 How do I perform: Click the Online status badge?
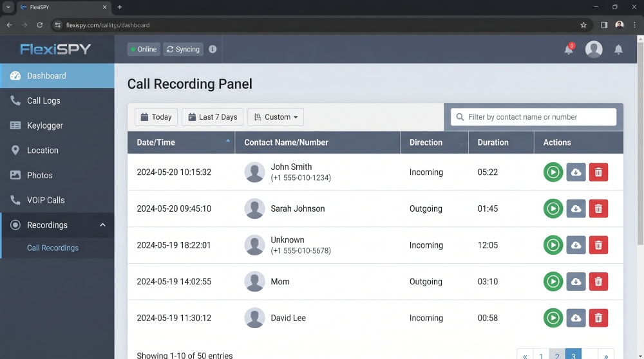point(144,50)
